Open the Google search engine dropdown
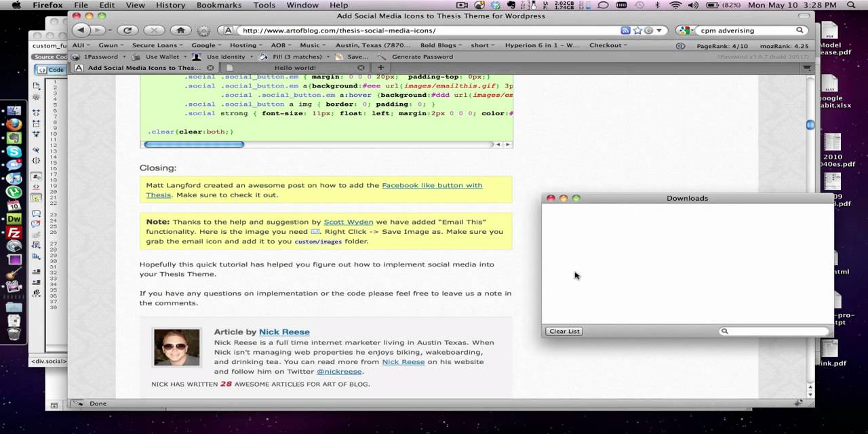This screenshot has height=434, width=868. pos(686,31)
